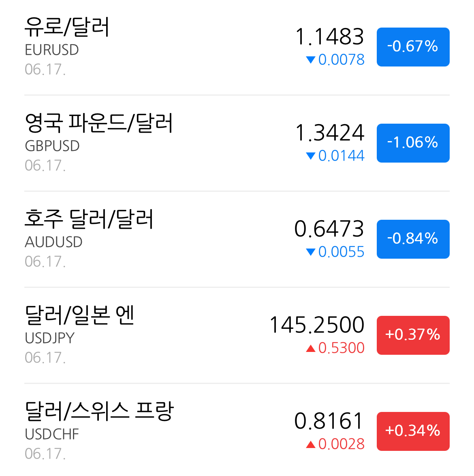Open the 유로/달러 currency pair
This screenshot has height=476, width=474.
(x=237, y=47)
